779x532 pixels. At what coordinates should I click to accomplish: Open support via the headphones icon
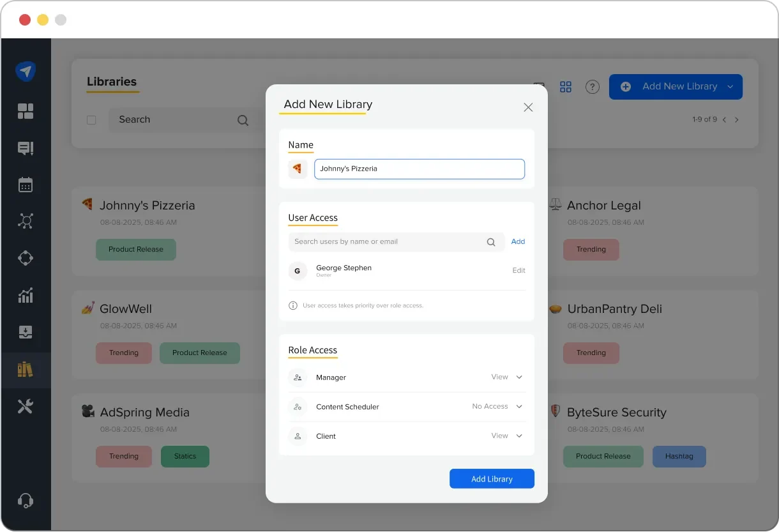point(26,500)
